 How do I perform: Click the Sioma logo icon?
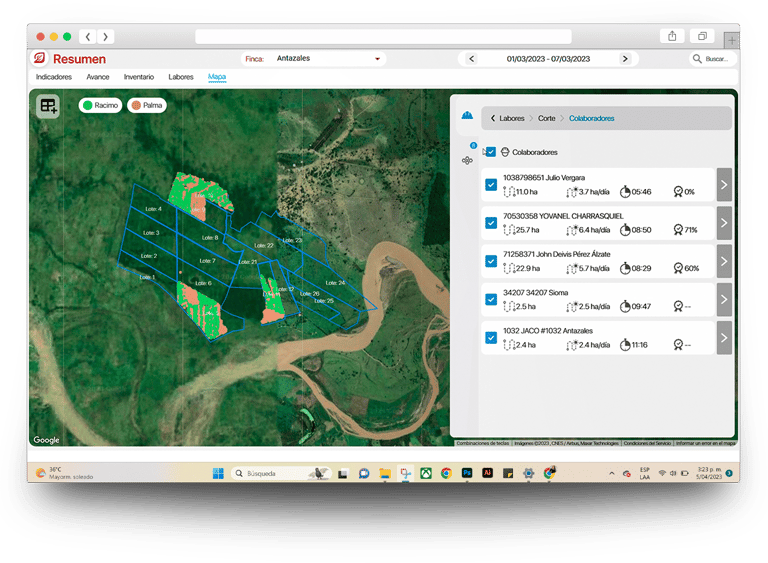[x=41, y=59]
